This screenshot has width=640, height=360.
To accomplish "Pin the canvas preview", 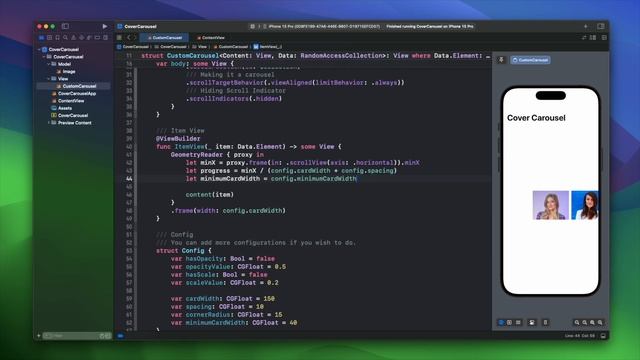I will click(x=501, y=60).
